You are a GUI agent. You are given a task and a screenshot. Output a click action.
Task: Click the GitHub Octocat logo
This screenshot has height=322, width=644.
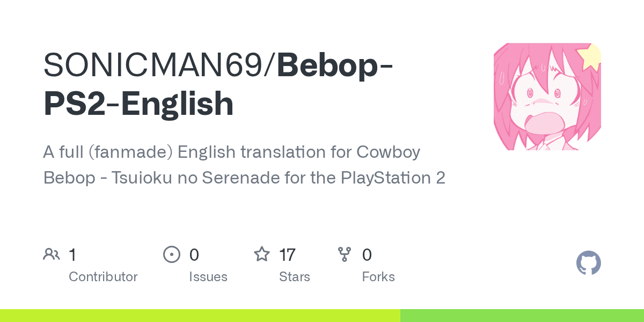click(588, 264)
